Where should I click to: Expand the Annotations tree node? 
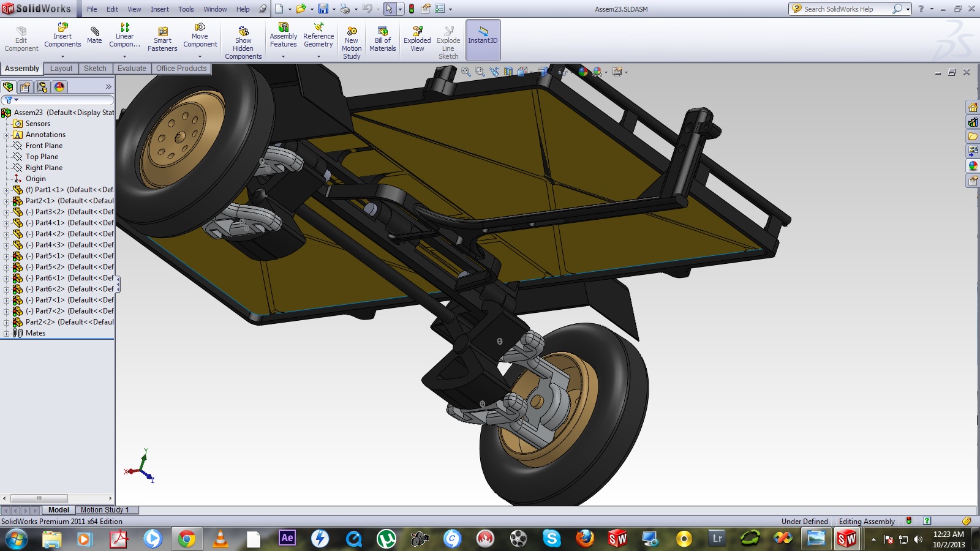7,135
